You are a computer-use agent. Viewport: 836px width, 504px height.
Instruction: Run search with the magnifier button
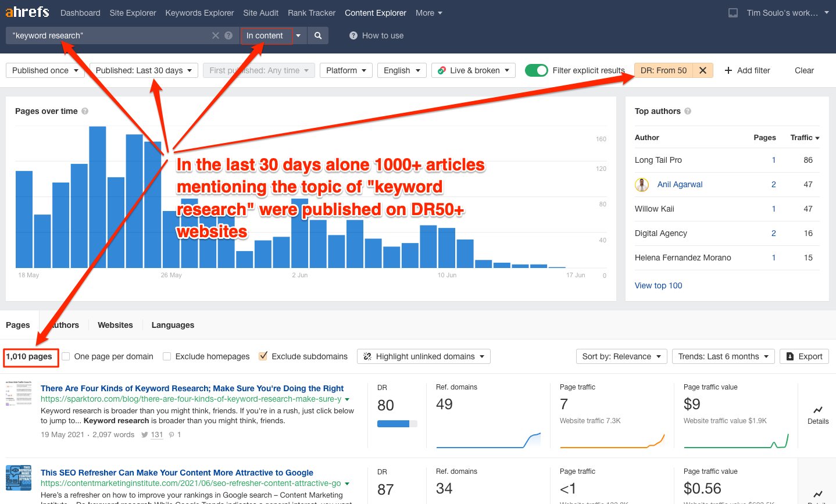pos(318,35)
